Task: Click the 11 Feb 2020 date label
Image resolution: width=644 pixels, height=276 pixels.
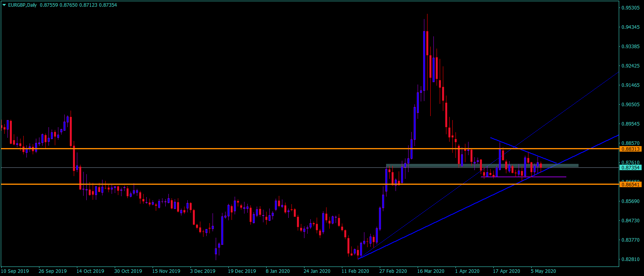Action: 355,271
